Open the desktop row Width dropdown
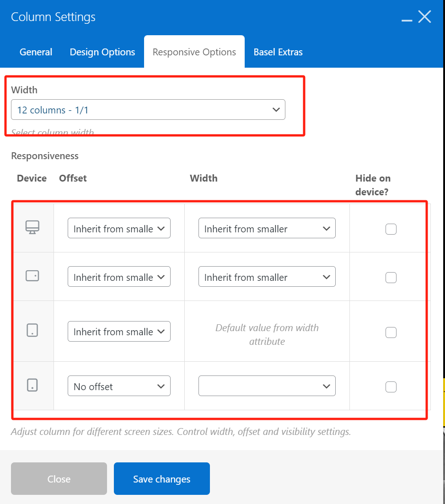 click(x=267, y=228)
